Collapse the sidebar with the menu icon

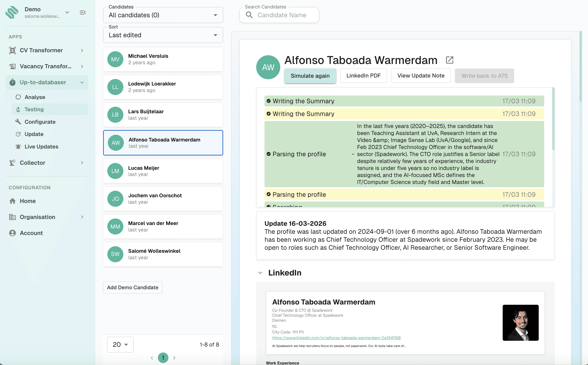(x=83, y=12)
